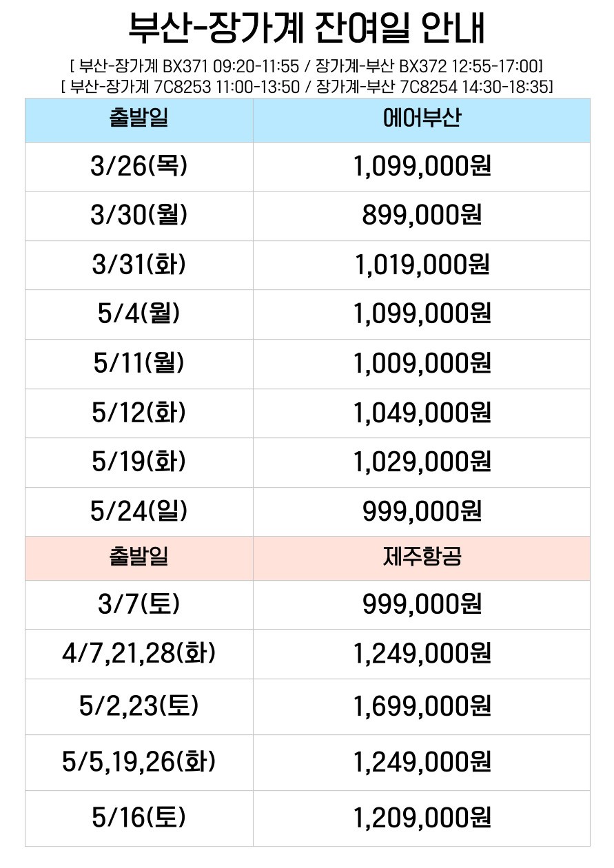The width and height of the screenshot is (614, 868).
Task: Click the 1,049,000원 price
Action: click(x=421, y=413)
